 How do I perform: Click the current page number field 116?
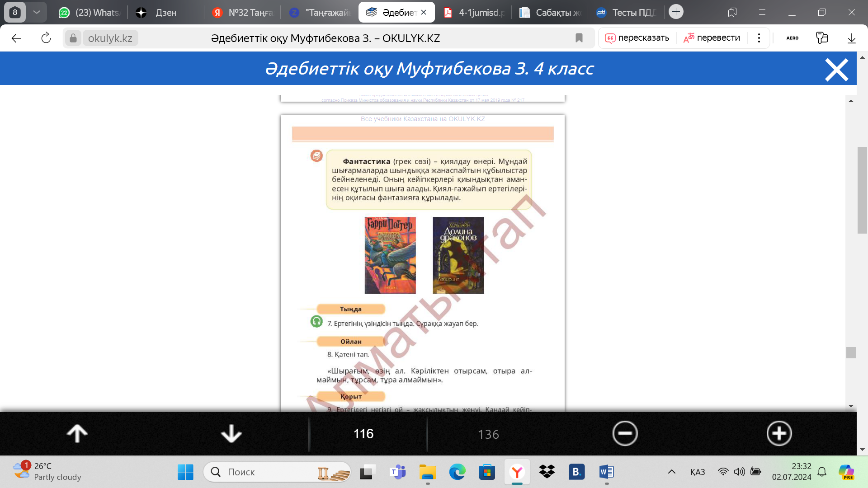pyautogui.click(x=363, y=434)
